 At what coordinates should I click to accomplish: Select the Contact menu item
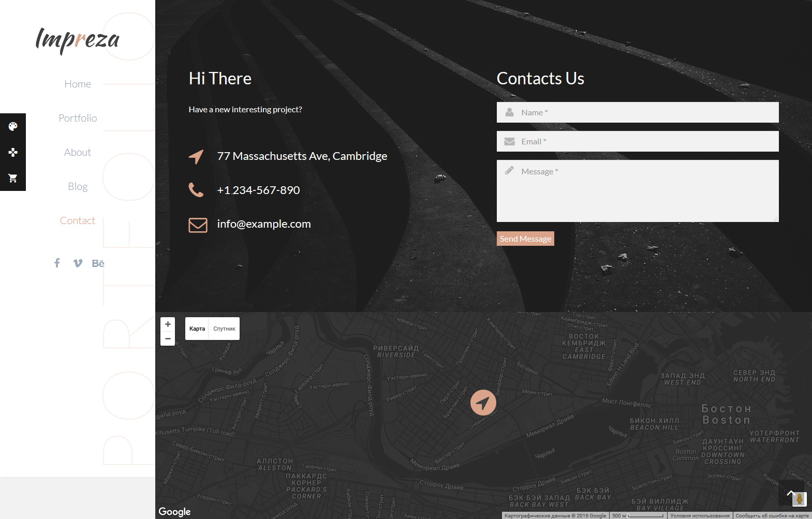(78, 220)
